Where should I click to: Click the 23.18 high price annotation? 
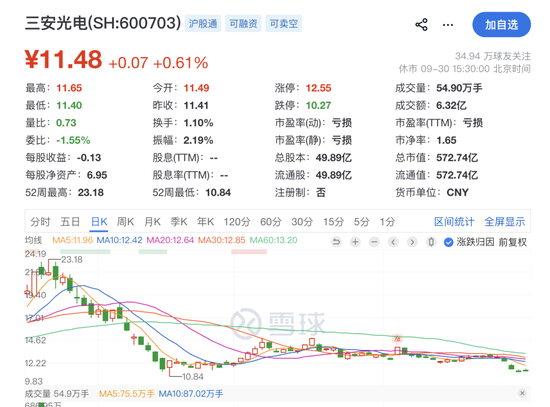pyautogui.click(x=72, y=260)
